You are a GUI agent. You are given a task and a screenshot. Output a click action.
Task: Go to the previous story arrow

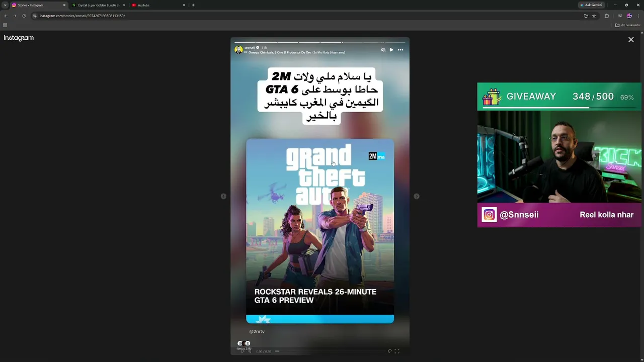pos(223,196)
